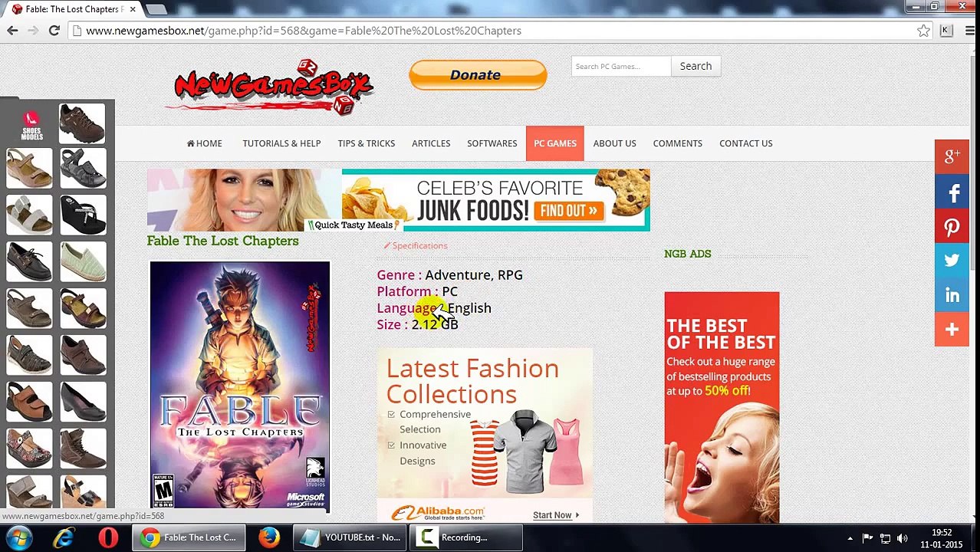Screen dimensions: 980x552
Task: Open TIPS & TRICKS menu
Action: 367,143
